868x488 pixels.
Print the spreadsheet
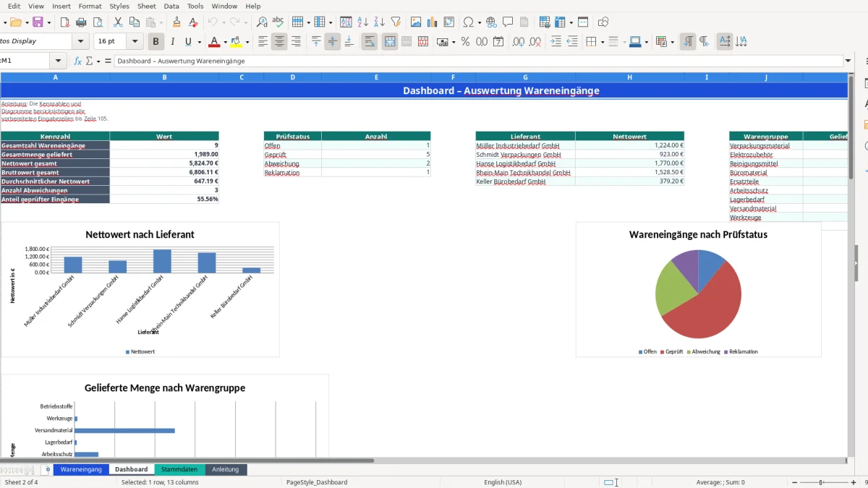(81, 22)
